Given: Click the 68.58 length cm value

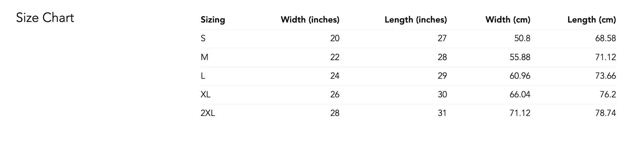Looking at the screenshot, I should [x=606, y=39].
